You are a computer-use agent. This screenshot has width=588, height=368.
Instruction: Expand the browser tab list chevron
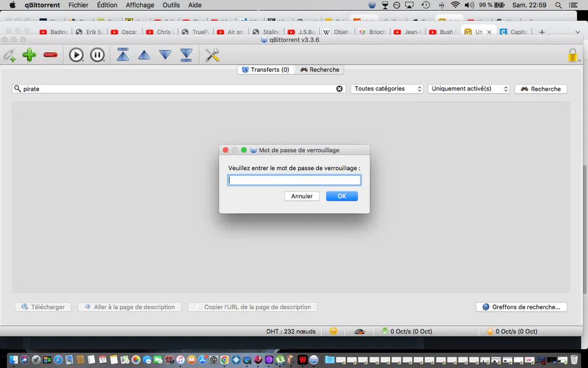(x=578, y=32)
